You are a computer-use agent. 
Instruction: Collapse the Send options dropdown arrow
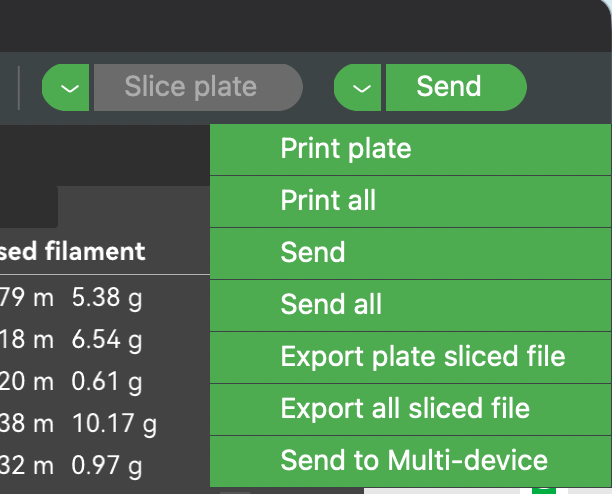(x=360, y=87)
